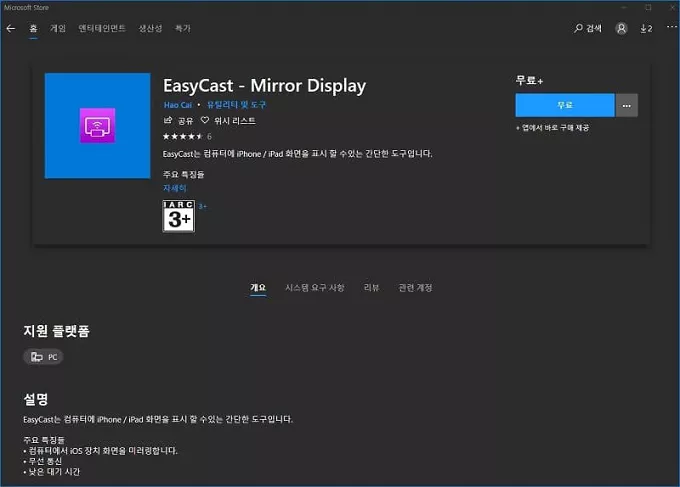Click the Microsoft Store window title

26,7
